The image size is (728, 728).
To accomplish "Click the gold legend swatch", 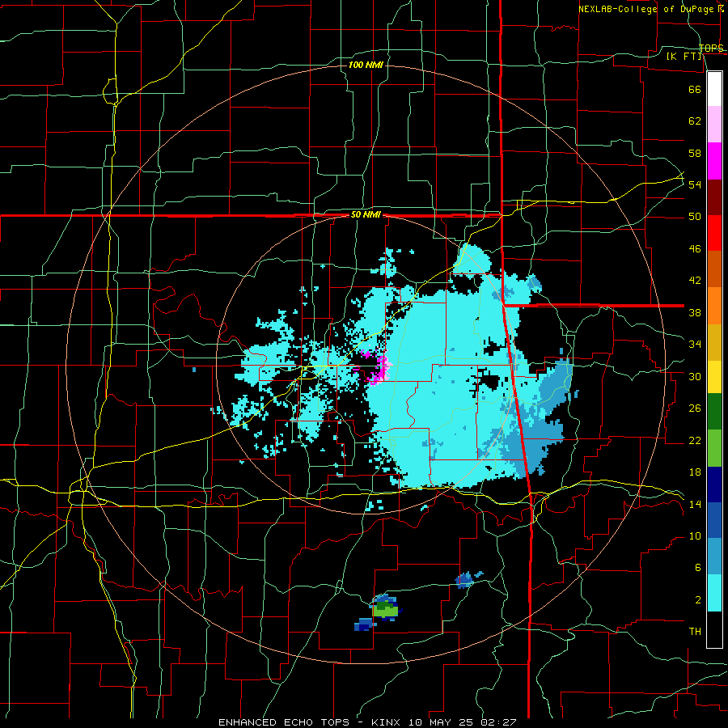I will [714, 342].
